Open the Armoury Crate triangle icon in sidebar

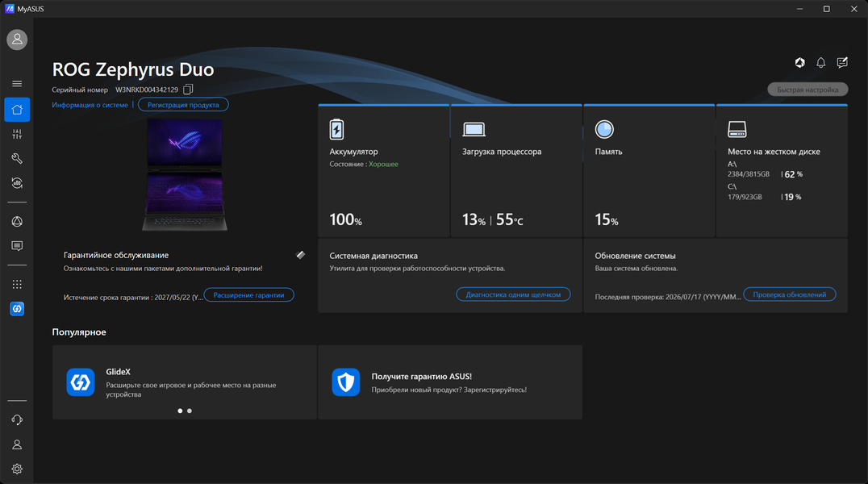coord(17,222)
